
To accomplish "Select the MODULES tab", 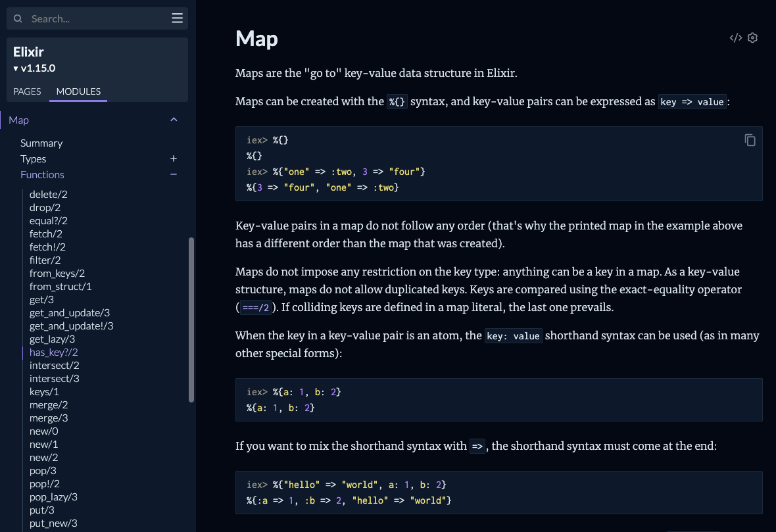I will pyautogui.click(x=78, y=91).
